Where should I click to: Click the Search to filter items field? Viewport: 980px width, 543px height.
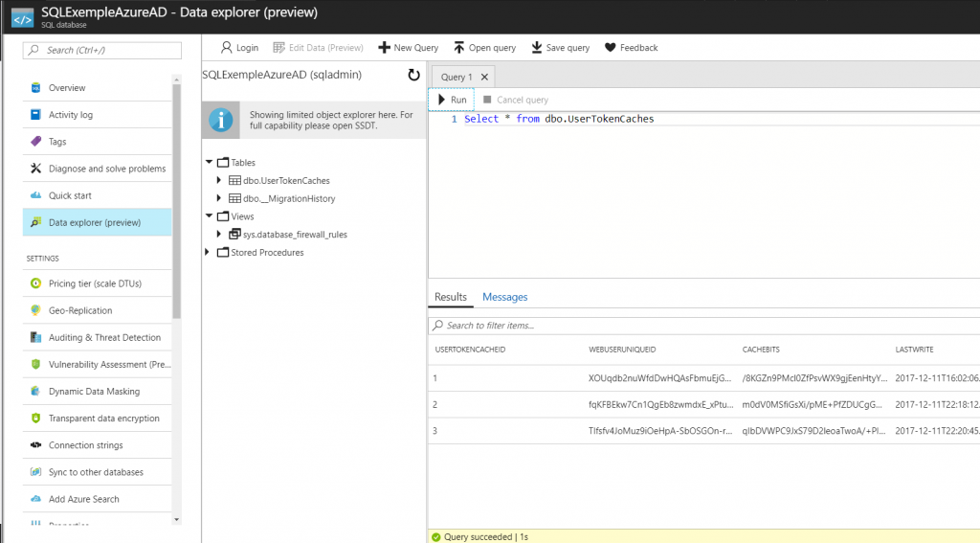(x=703, y=326)
